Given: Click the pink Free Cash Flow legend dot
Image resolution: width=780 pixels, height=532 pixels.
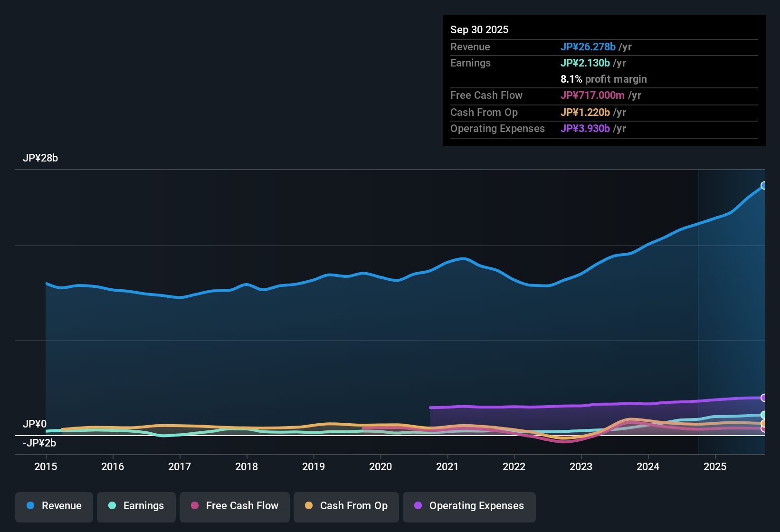Looking at the screenshot, I should point(194,506).
